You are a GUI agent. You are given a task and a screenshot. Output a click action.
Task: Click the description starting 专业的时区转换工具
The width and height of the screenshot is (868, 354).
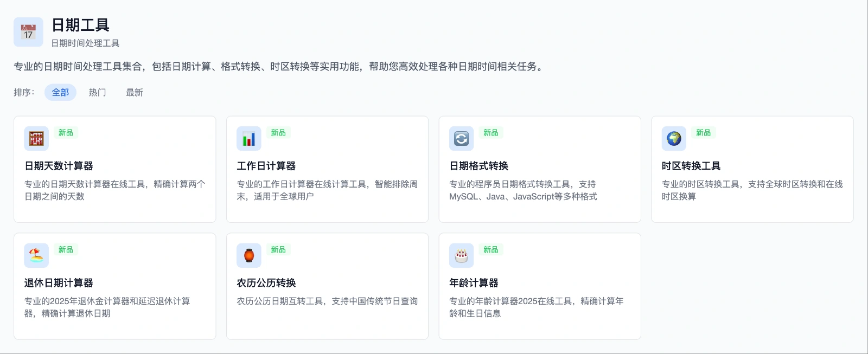pos(752,190)
